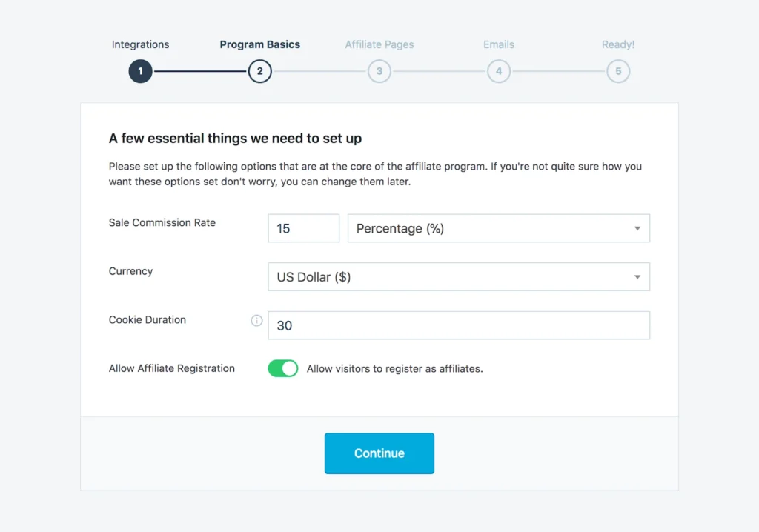The height and width of the screenshot is (532, 759).
Task: Click the arrow on the Currency dropdown
Action: coord(637,277)
